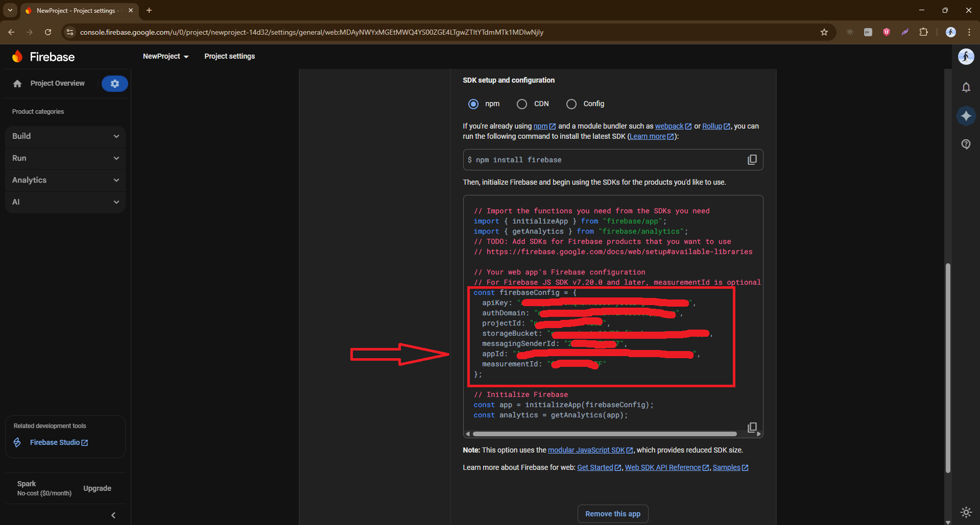Click the 'npm install firebase' command text
The height and width of the screenshot is (525, 980).
click(518, 160)
